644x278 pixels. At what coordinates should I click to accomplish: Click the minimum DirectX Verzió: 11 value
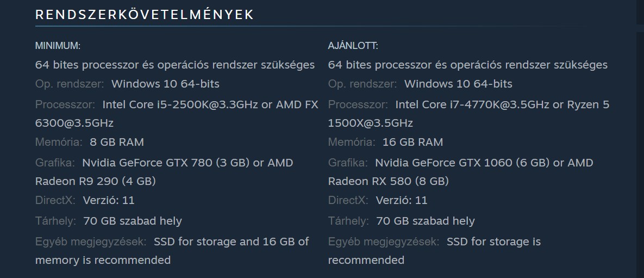tap(109, 200)
